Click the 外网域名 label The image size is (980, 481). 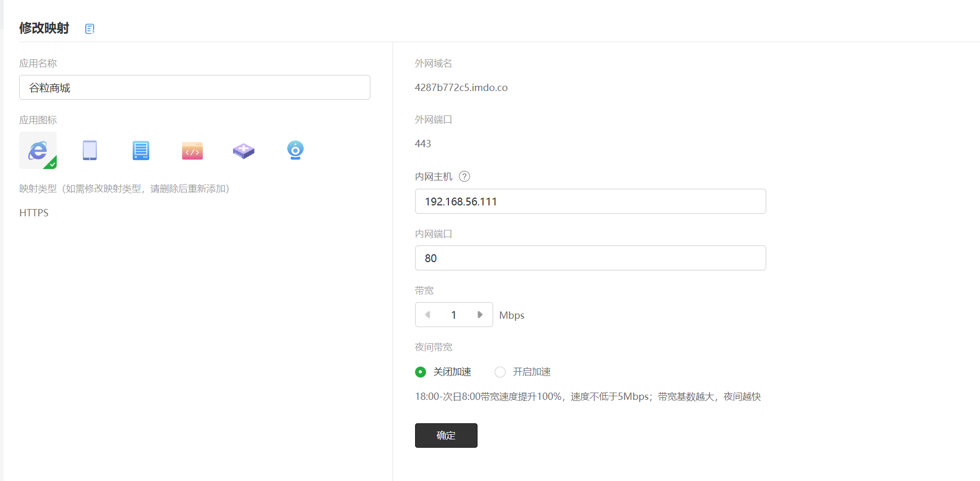(433, 63)
